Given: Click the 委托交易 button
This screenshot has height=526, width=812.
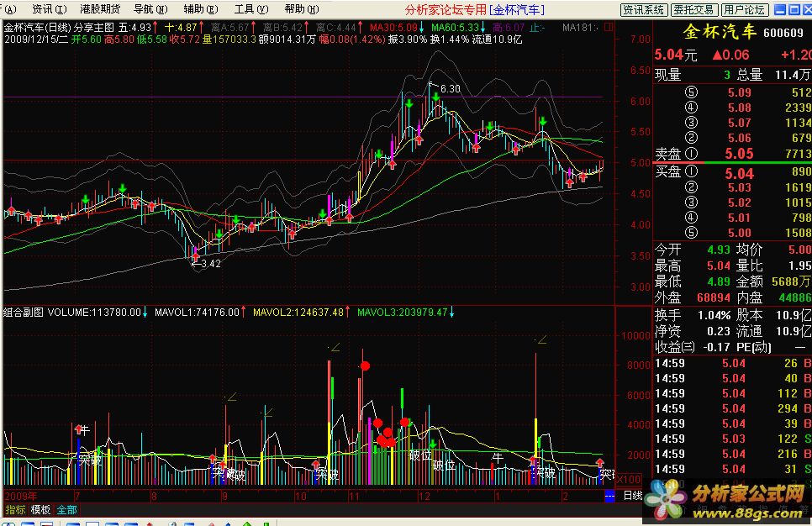Looking at the screenshot, I should click(694, 10).
